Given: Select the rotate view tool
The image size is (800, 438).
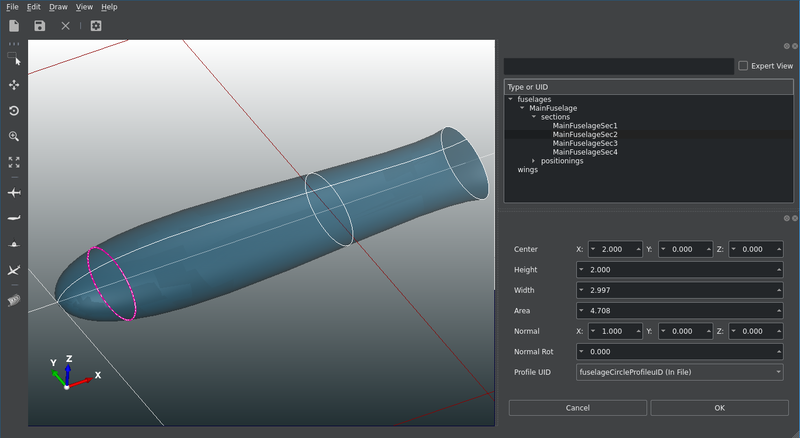Looking at the screenshot, I should (x=14, y=111).
